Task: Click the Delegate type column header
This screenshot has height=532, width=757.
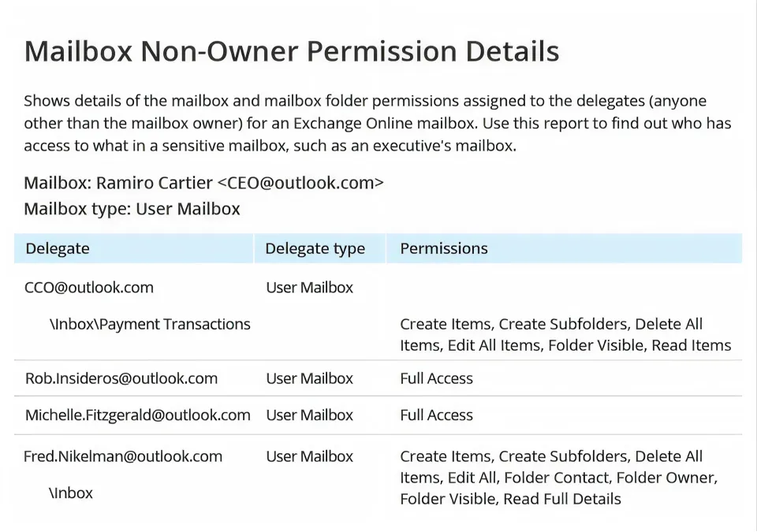Action: pos(315,248)
